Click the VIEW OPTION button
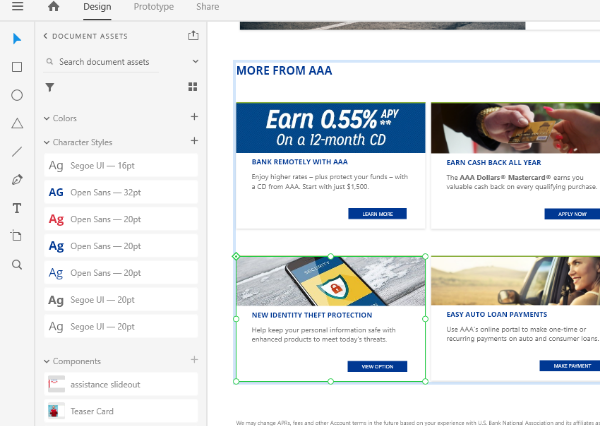 tap(377, 366)
